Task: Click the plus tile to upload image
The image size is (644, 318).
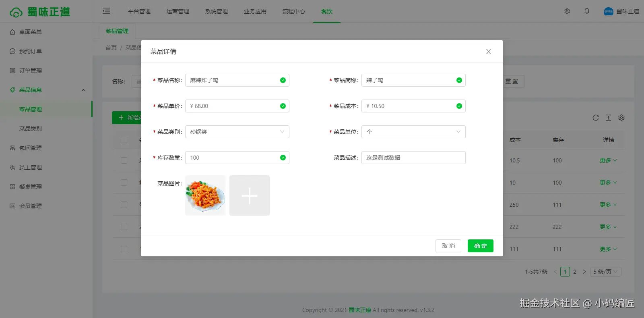Action: tap(250, 195)
